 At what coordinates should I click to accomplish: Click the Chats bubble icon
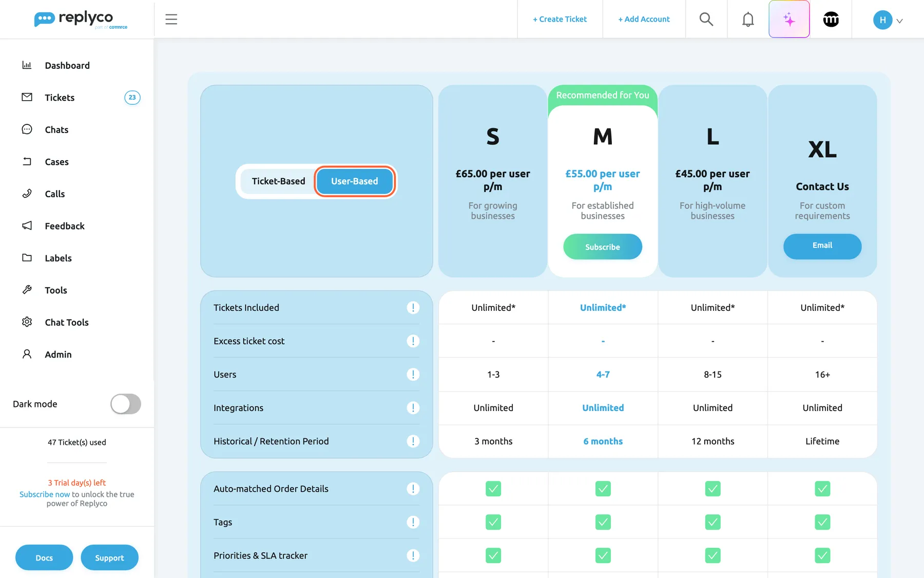[x=27, y=129]
